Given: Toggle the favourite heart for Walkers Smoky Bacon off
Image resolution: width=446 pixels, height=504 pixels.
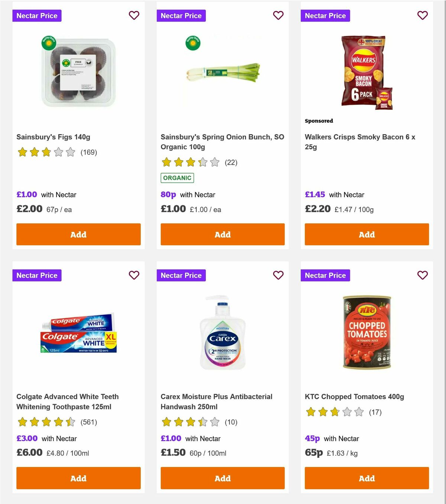Looking at the screenshot, I should [x=422, y=15].
